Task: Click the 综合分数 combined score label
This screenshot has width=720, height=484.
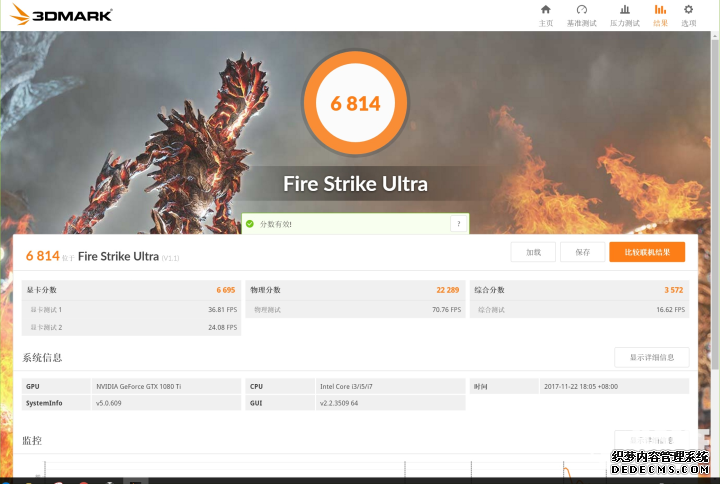Action: 489,290
